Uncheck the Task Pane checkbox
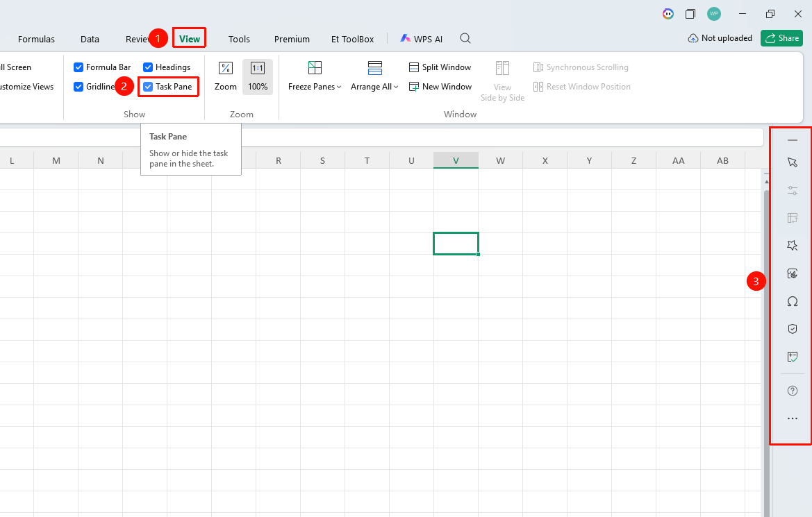 point(148,87)
